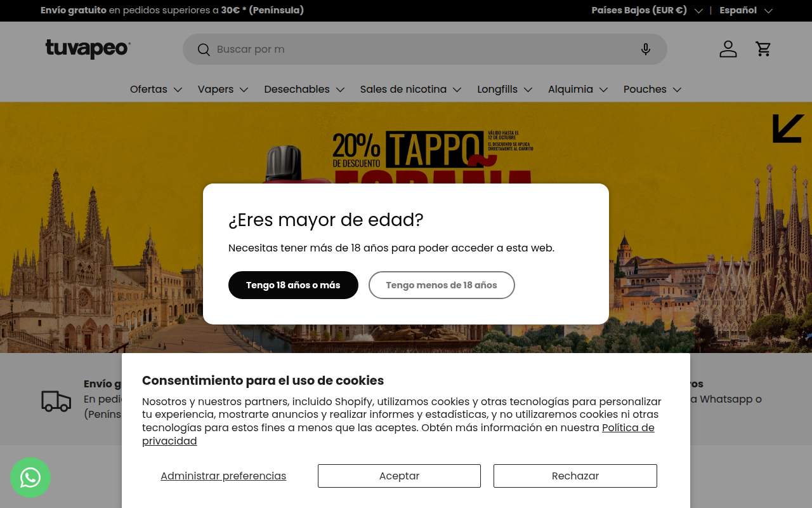Click inside the Buscar search field
812x508 pixels.
[425, 50]
